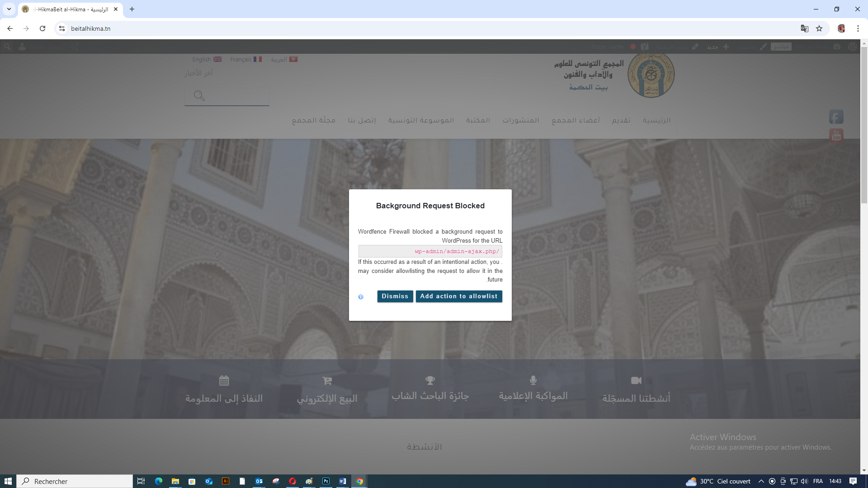Open the Windows Start menu
Screen dimensions: 868x488
(x=8, y=481)
